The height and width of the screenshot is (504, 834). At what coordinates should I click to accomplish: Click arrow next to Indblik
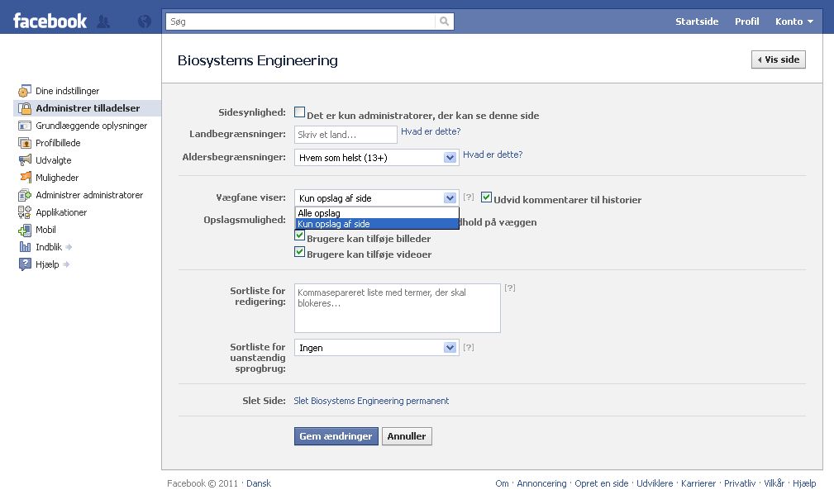pos(69,247)
